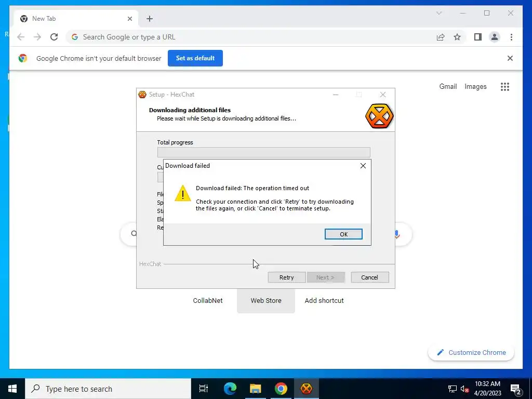Switch to the HexChat setup taskbar icon
The image size is (532, 399).
[307, 389]
